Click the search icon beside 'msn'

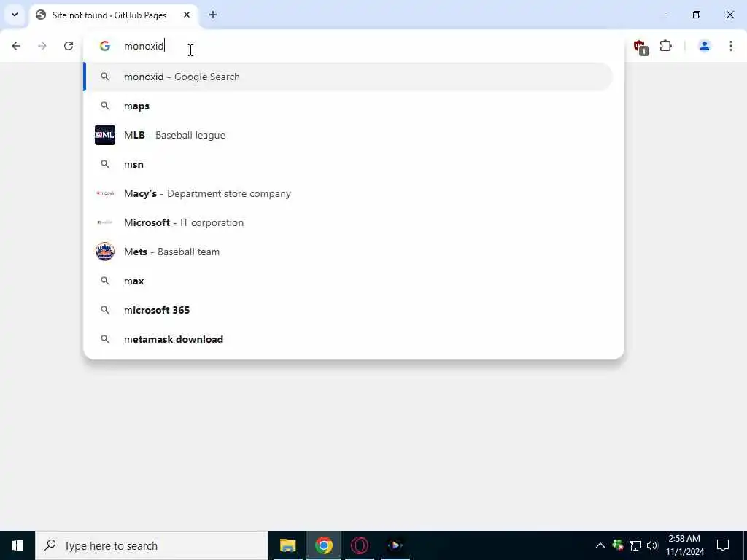point(105,164)
